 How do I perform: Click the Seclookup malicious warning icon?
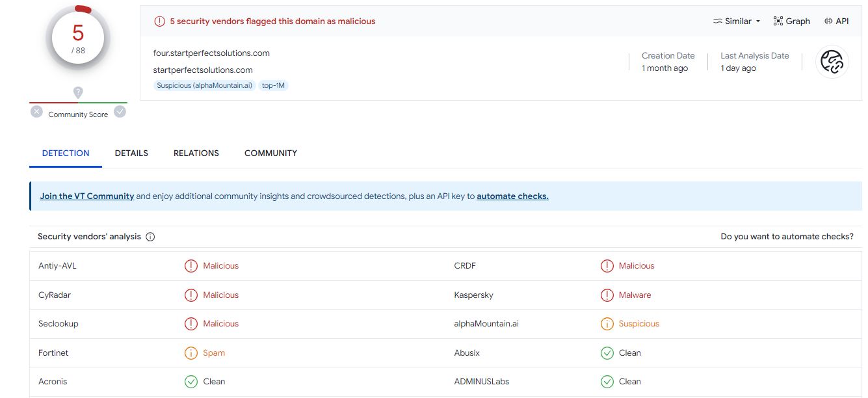(x=191, y=324)
